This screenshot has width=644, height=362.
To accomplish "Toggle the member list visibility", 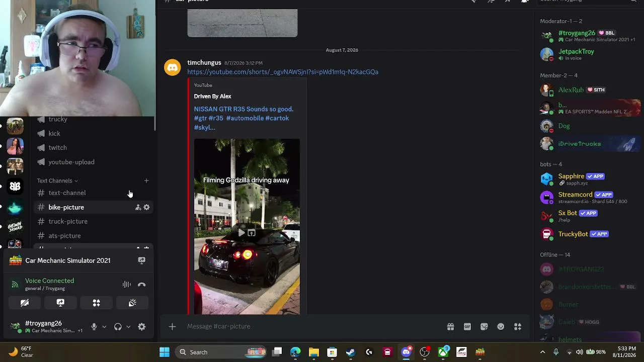I will point(525,2).
